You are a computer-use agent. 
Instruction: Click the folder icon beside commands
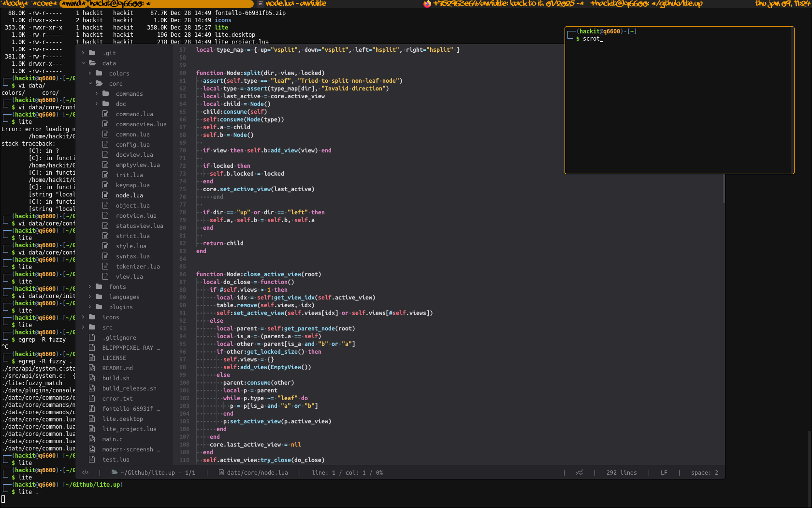tap(106, 94)
